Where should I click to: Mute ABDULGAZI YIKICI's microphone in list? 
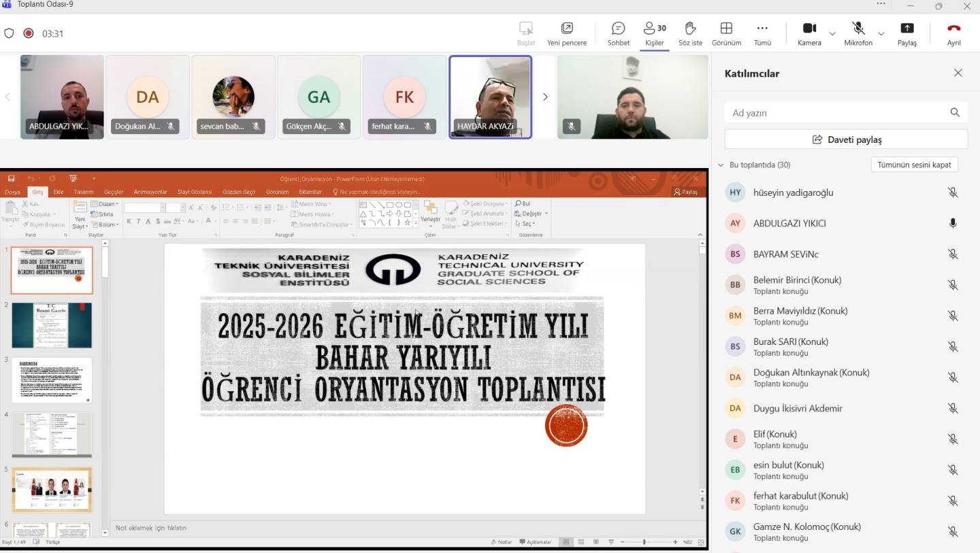tap(953, 223)
